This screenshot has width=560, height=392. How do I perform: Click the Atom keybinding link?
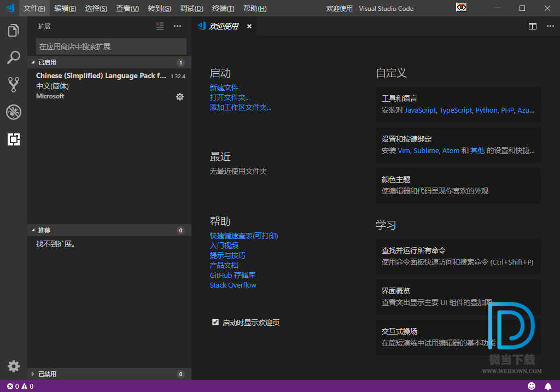point(451,151)
